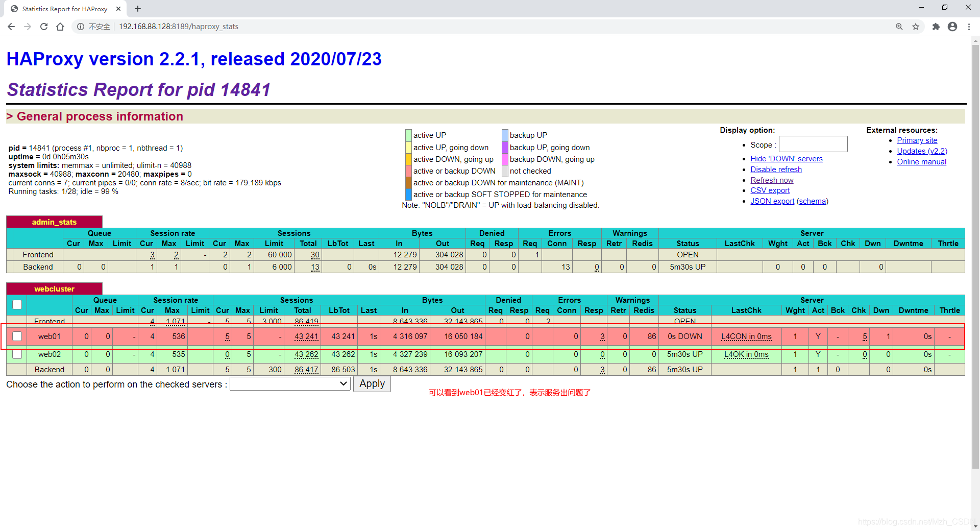
Task: Open browser extensions puzzle icon
Action: (936, 27)
